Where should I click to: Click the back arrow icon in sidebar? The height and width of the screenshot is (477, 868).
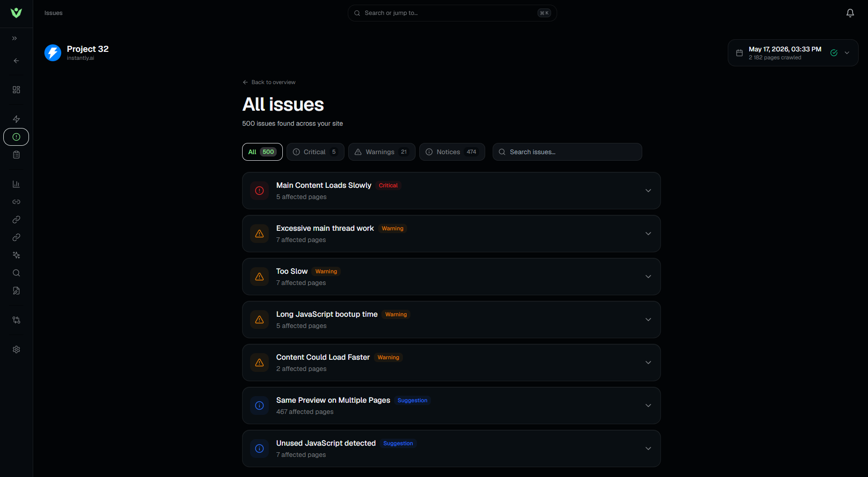coord(16,61)
